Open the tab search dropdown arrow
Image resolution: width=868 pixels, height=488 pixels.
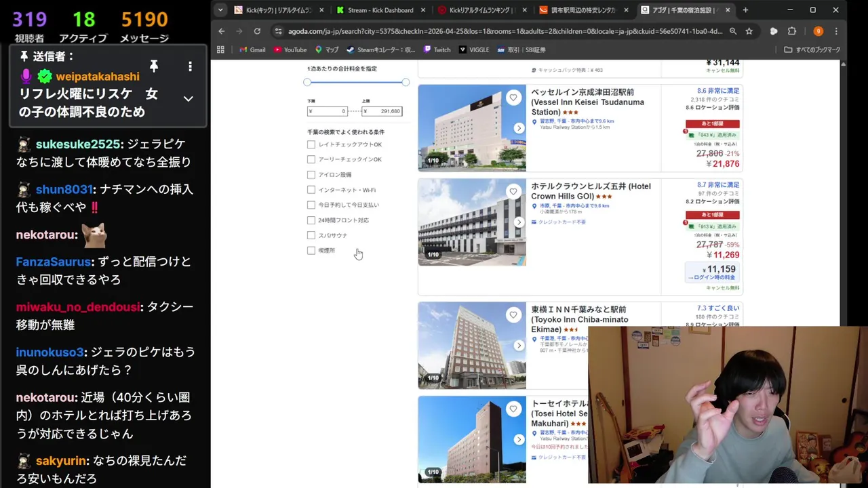pos(220,10)
